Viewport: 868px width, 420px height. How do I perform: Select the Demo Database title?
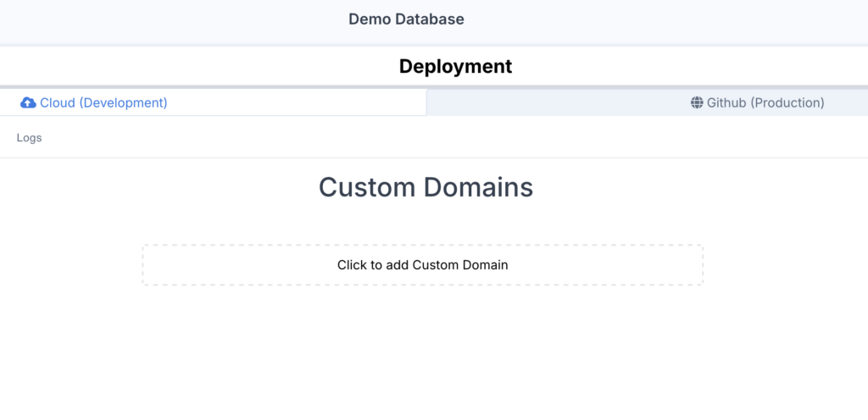point(406,19)
